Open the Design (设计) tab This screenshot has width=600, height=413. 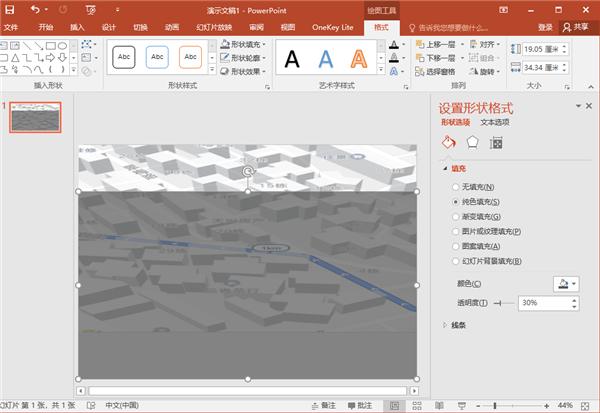coord(109,27)
